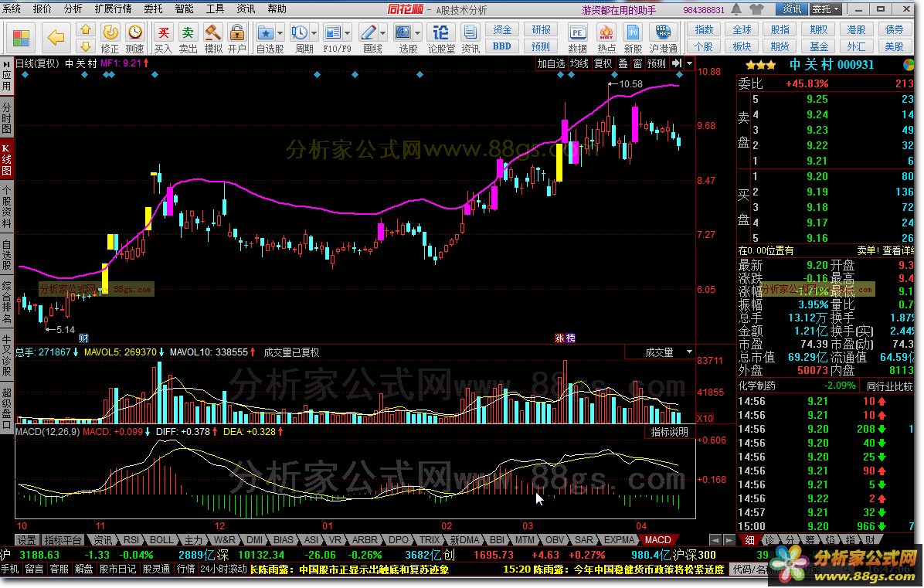Click the 开户 padlock icon

[x=237, y=32]
